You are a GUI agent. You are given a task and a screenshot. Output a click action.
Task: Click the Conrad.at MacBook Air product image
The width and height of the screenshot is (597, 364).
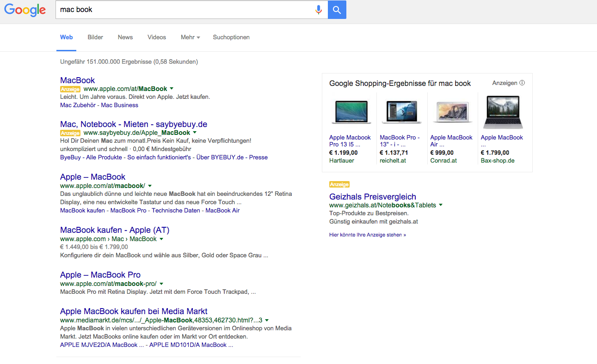pos(452,112)
